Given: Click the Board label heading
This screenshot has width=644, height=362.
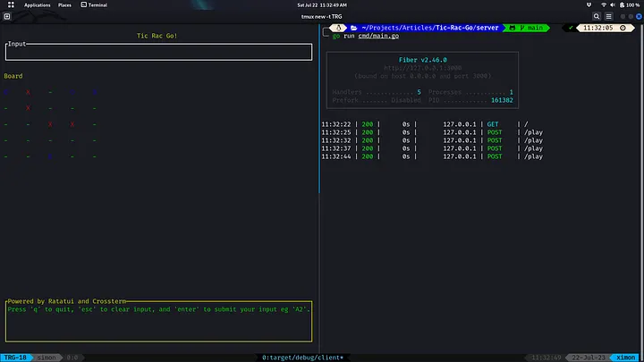Looking at the screenshot, I should click(x=13, y=76).
